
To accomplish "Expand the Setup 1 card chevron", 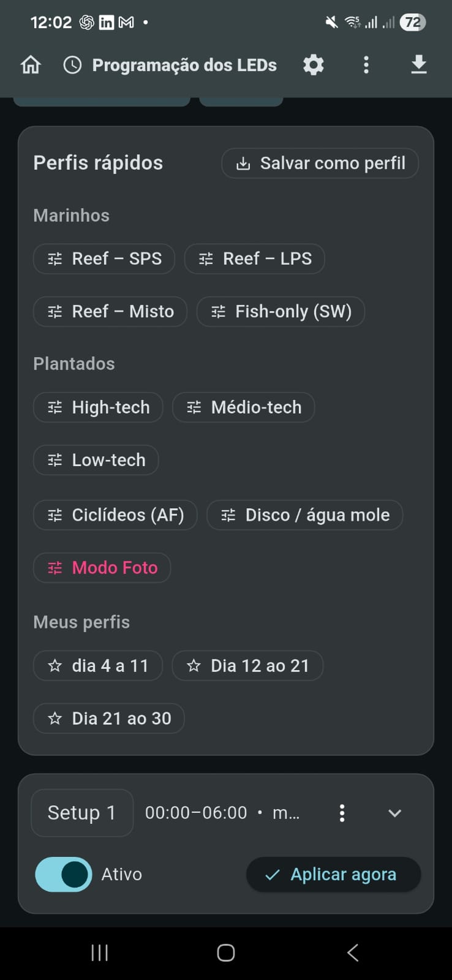I will click(x=395, y=813).
